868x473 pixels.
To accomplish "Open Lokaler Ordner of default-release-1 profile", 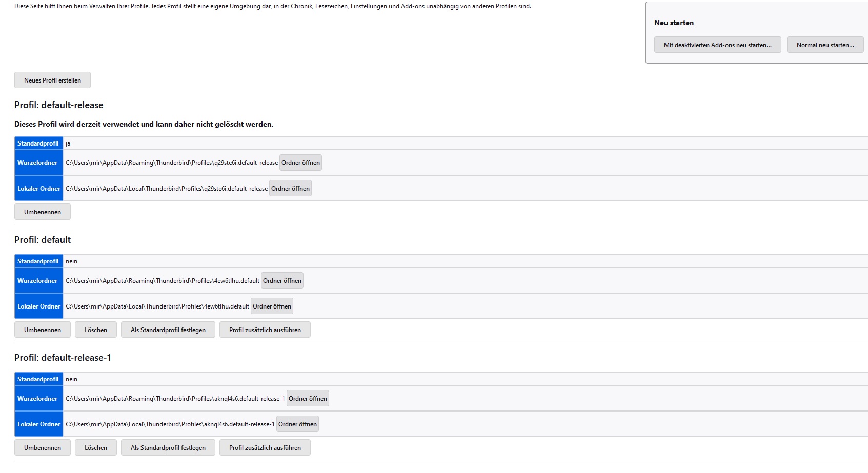I will [297, 424].
